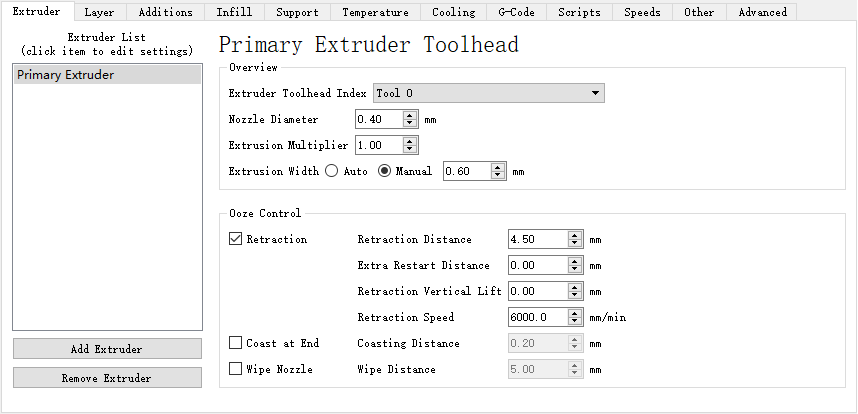The image size is (858, 414).
Task: Click the Add Extruder button
Action: click(x=106, y=349)
